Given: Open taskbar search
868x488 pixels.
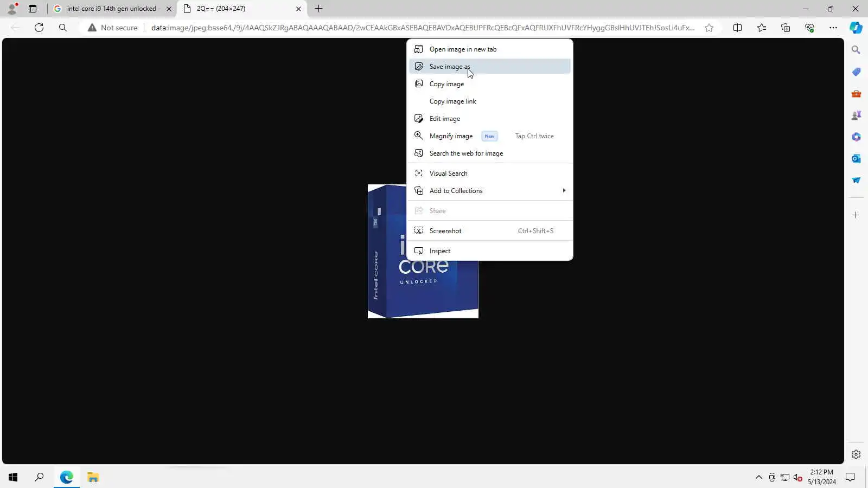Looking at the screenshot, I should tap(39, 477).
